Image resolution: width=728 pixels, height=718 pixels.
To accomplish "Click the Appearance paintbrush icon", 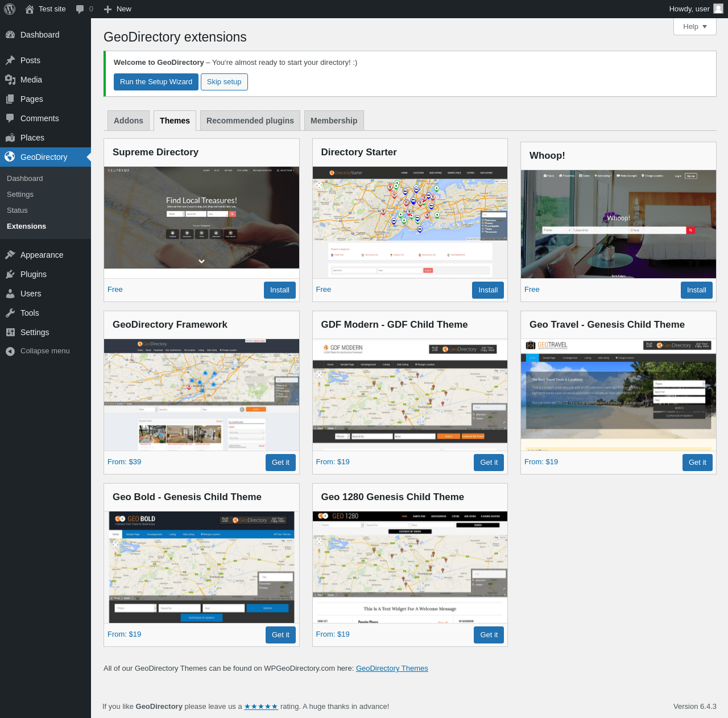I will click(x=10, y=255).
